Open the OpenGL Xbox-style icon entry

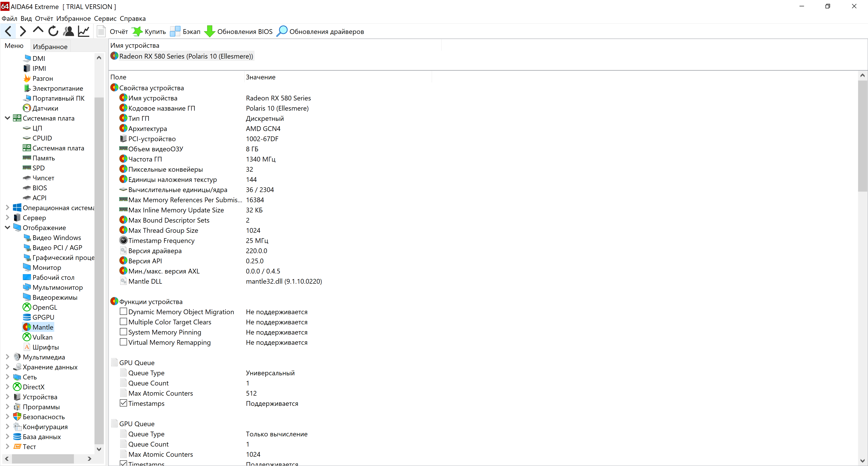point(27,307)
